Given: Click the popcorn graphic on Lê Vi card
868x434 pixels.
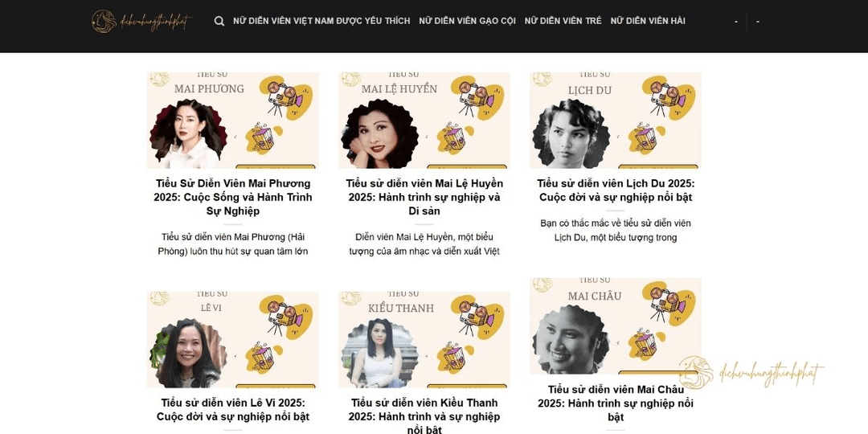Looking at the screenshot, I should 262,357.
